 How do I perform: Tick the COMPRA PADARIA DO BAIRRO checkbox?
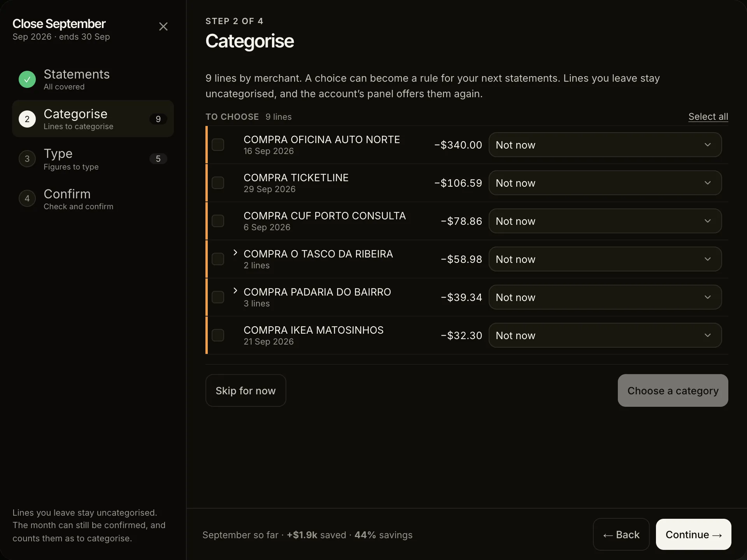coord(218,297)
